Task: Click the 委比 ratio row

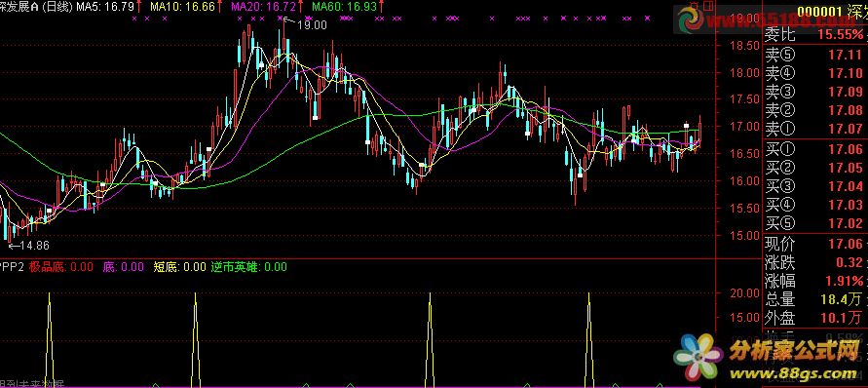Action: tap(813, 35)
